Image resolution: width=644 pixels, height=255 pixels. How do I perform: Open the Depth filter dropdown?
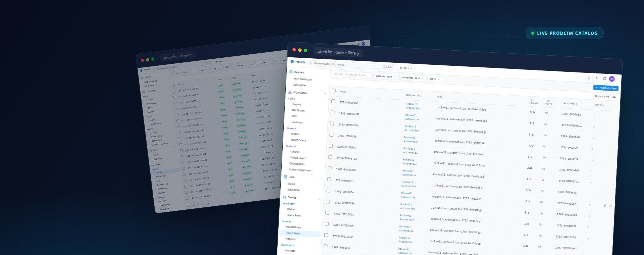434,79
